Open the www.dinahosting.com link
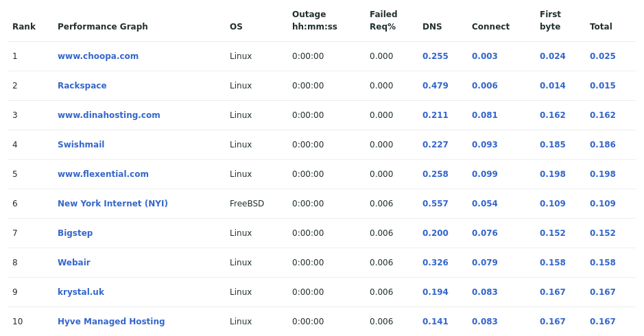644x336 pixels. [x=109, y=115]
